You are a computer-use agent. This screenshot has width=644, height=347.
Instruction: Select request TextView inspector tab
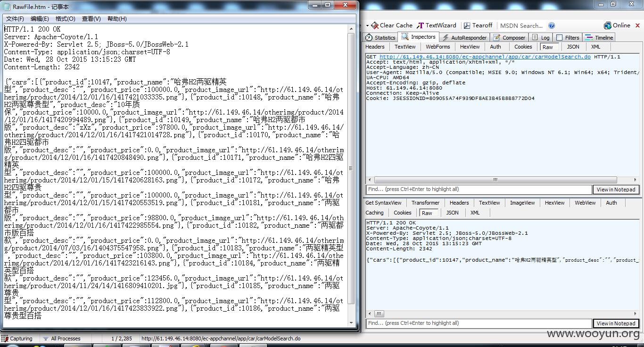405,47
